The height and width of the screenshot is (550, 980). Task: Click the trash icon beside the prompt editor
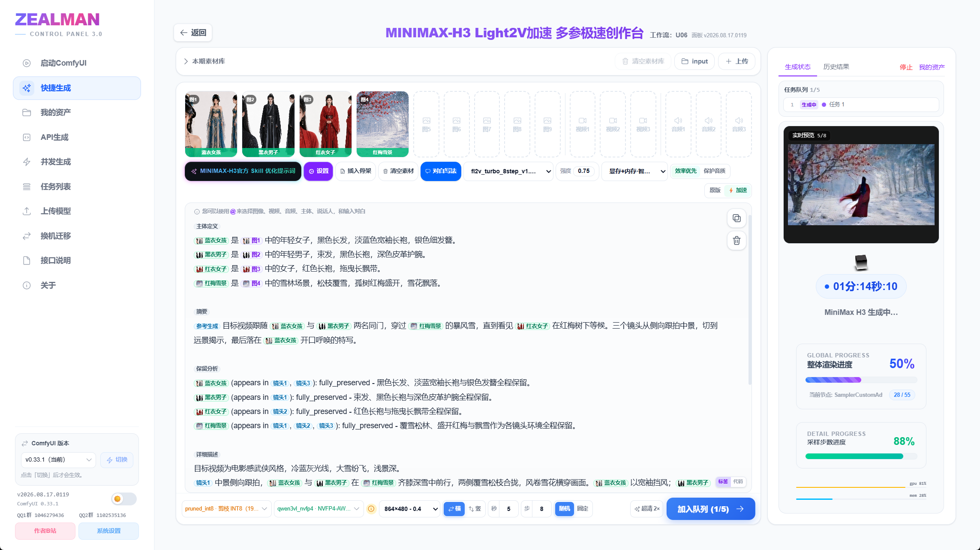click(x=737, y=241)
